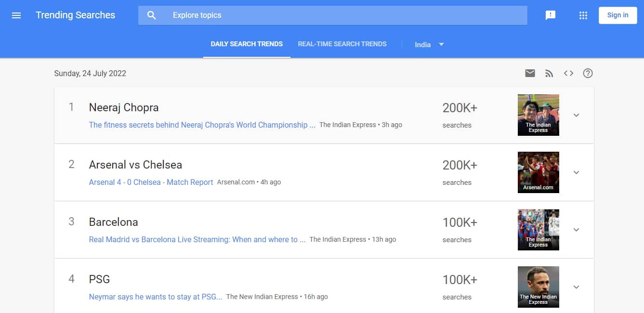Click in the Explore topics search field

pyautogui.click(x=333, y=15)
